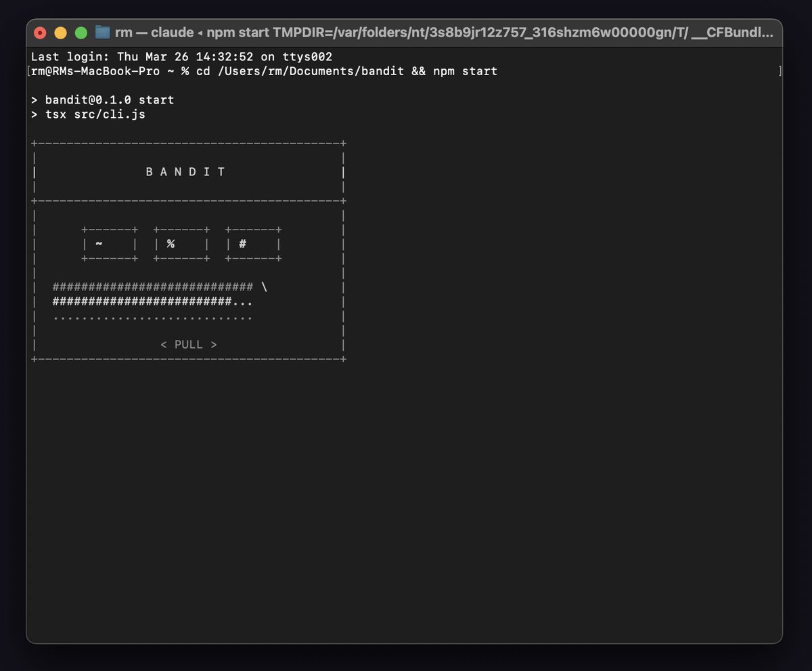This screenshot has width=812, height=671.
Task: Click the slot reel showing #
Action: pos(253,244)
